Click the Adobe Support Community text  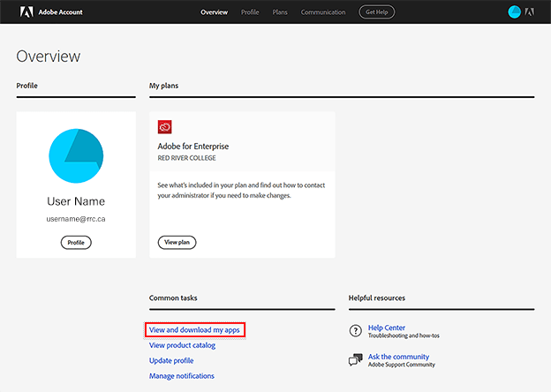[401, 365]
